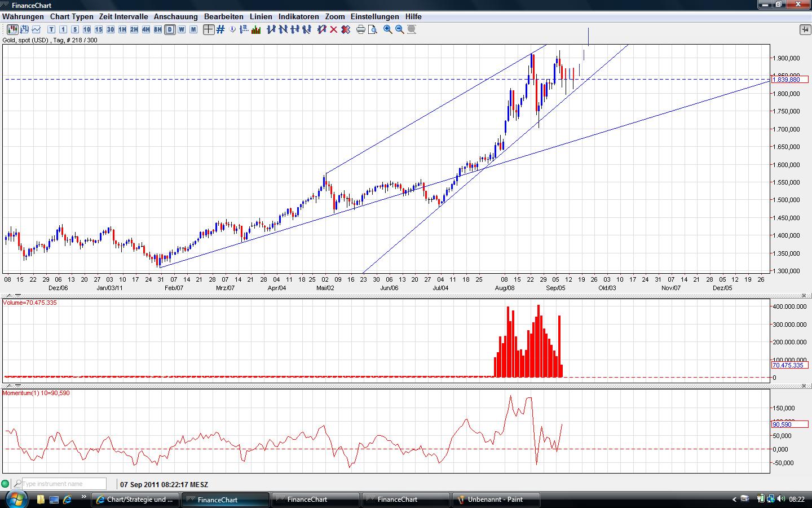Switch to 15-minute interval

click(99, 29)
